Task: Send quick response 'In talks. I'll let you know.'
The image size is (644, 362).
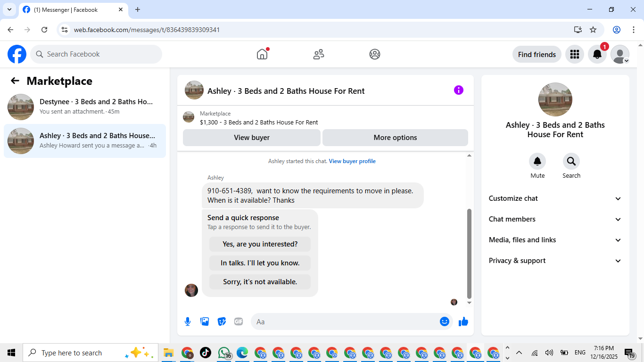Action: pos(260,263)
